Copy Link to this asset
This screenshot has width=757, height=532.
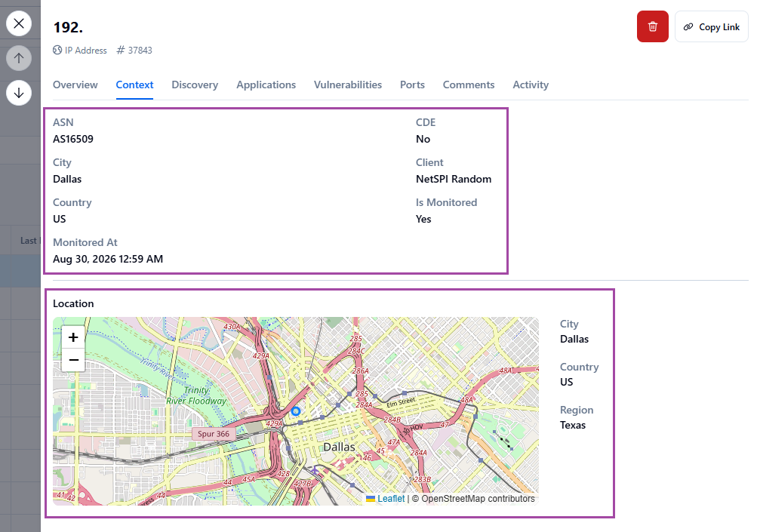[711, 26]
